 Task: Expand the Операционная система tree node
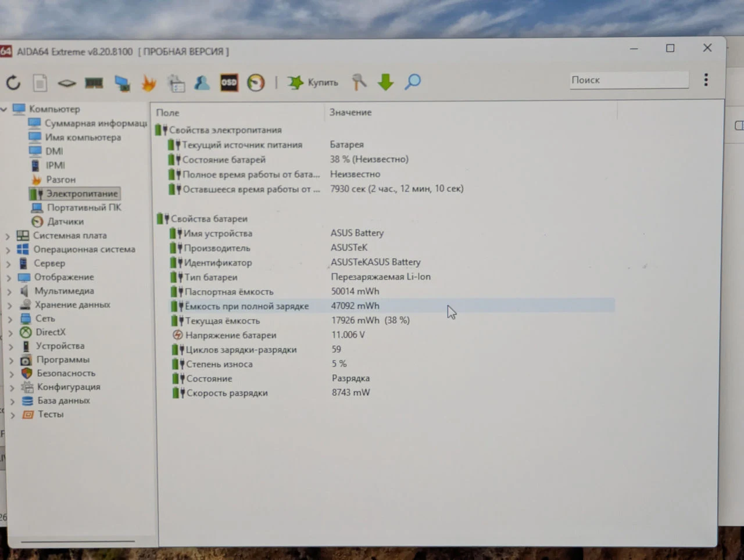[x=8, y=250]
